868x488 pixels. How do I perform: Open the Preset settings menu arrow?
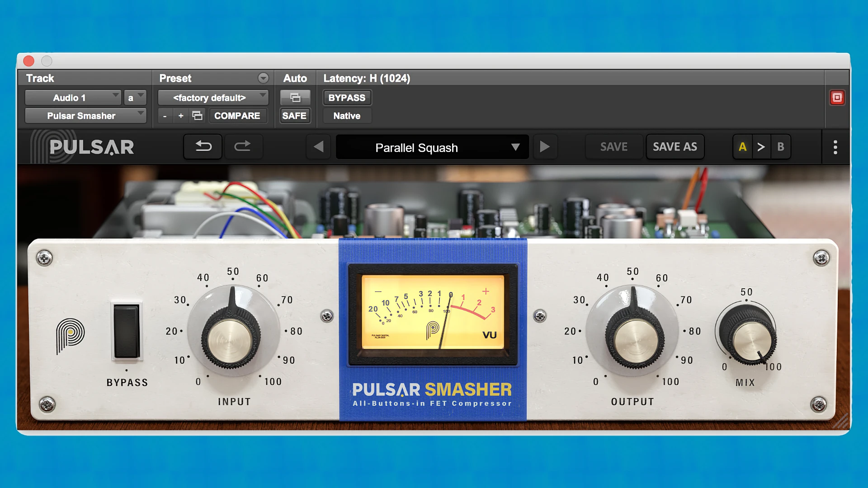pyautogui.click(x=263, y=78)
